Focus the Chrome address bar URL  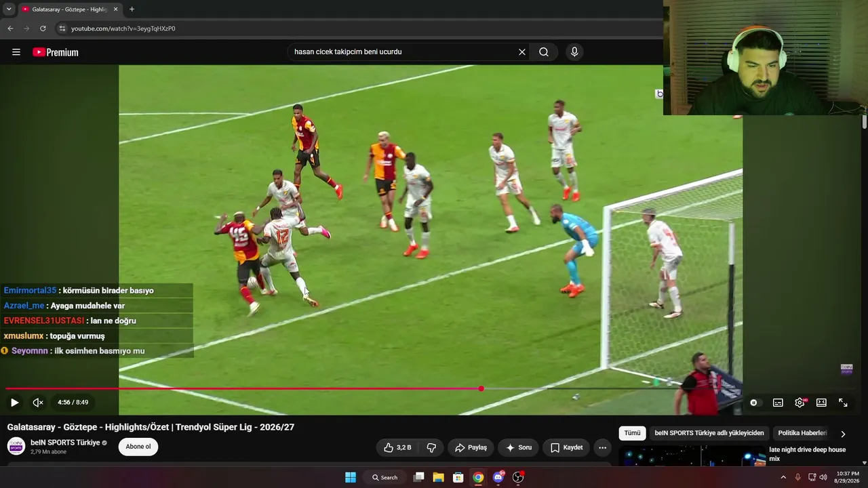point(123,28)
